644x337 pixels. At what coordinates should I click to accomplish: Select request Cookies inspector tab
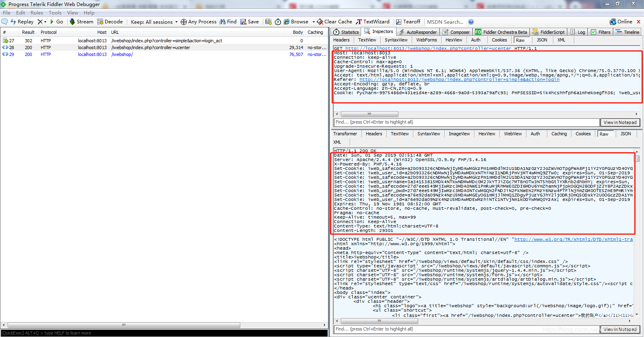(x=499, y=40)
